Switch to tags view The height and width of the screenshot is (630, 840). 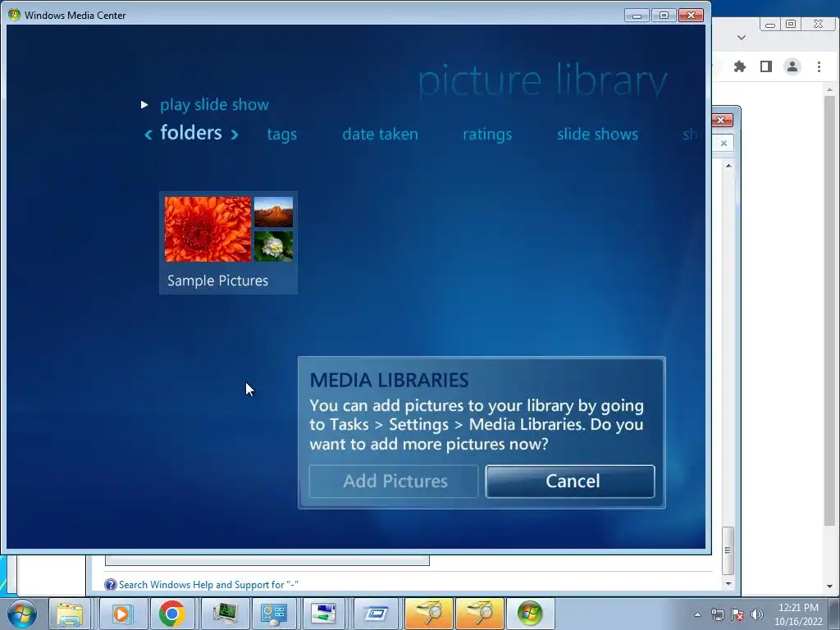(282, 134)
